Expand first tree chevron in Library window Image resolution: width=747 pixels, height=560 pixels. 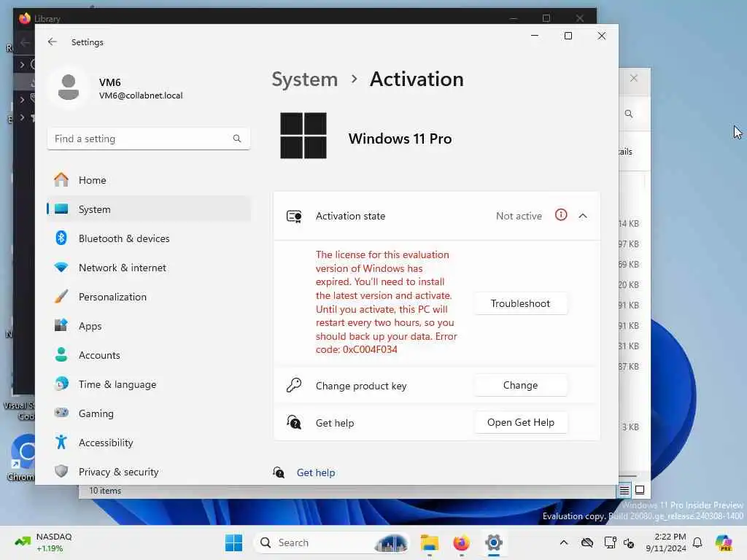pos(22,64)
